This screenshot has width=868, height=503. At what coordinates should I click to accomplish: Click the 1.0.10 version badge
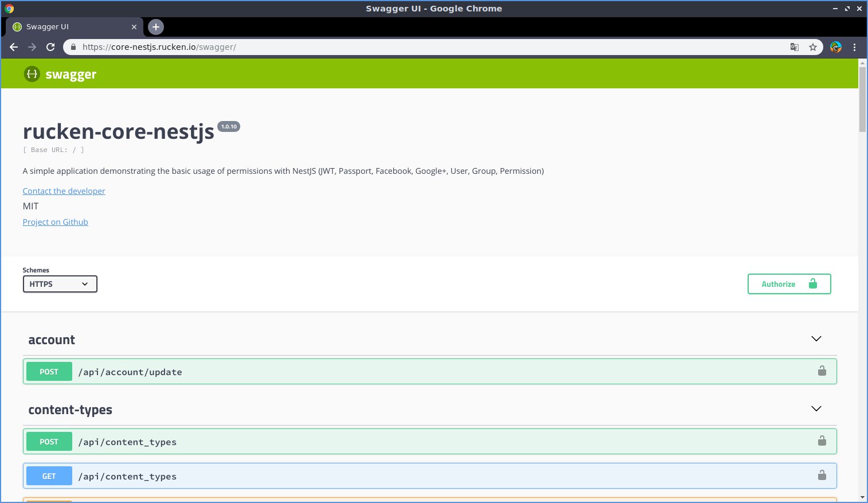click(229, 127)
